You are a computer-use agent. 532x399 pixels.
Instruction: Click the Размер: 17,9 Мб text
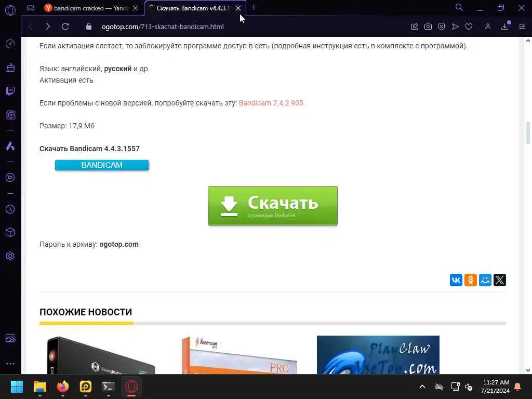[x=67, y=126]
